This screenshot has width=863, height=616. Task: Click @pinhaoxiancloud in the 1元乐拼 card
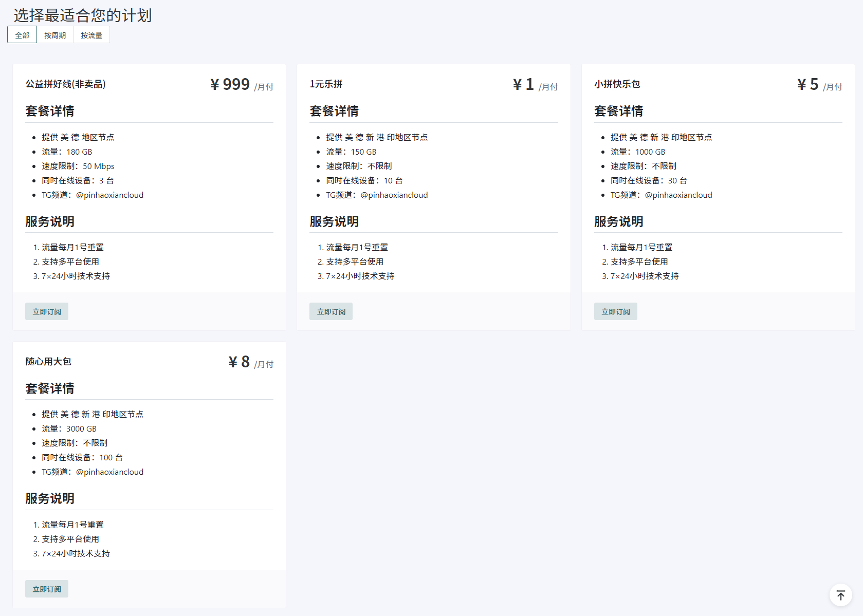[x=394, y=195]
